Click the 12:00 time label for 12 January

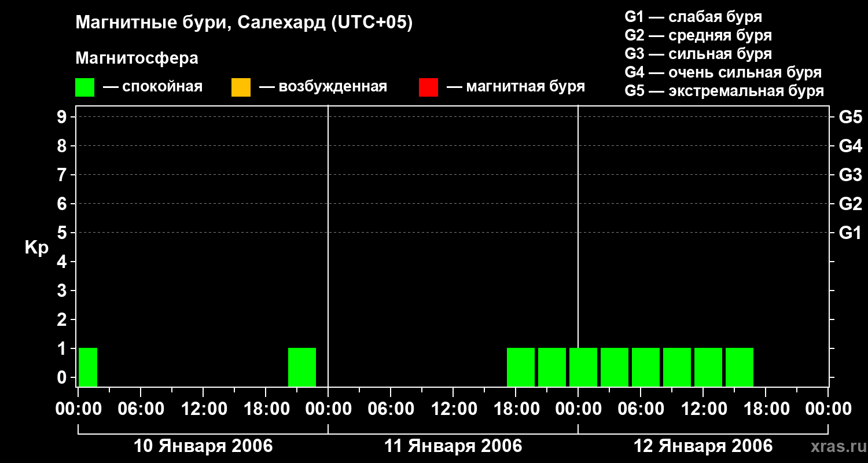(703, 409)
